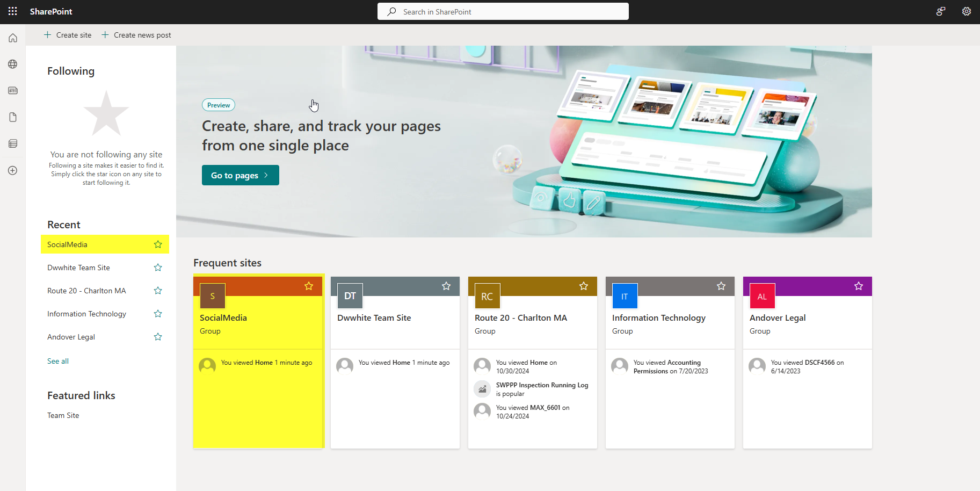Toggle follow star on SocialMedia card
Viewport: 980px width, 491px height.
point(309,286)
